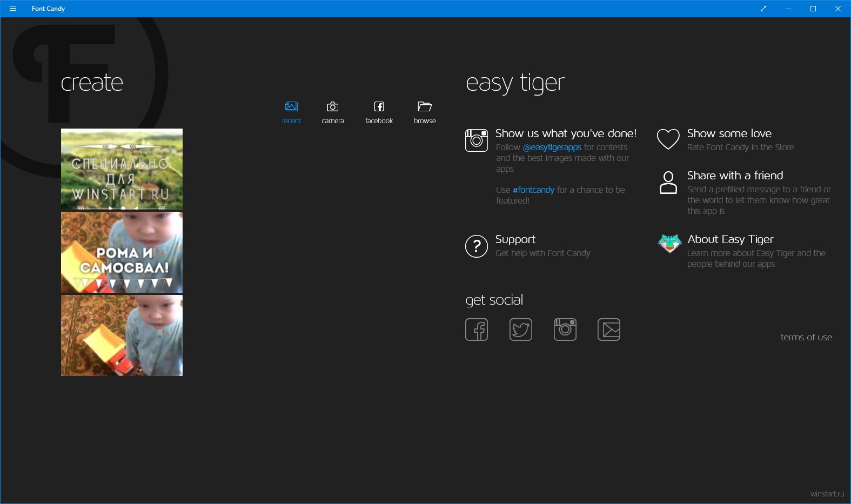Click the 'Show some love' heading
Screen dimensions: 851x504
coord(729,133)
